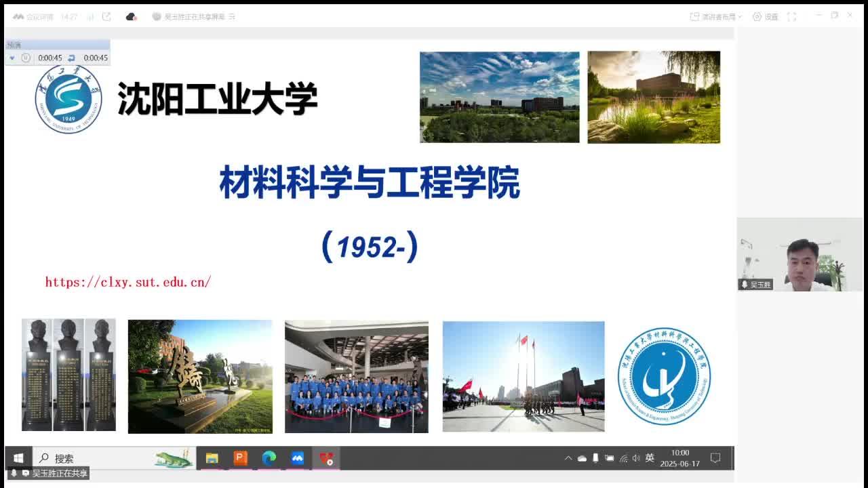
Task: Click the speaker name label on video
Action: [756, 285]
